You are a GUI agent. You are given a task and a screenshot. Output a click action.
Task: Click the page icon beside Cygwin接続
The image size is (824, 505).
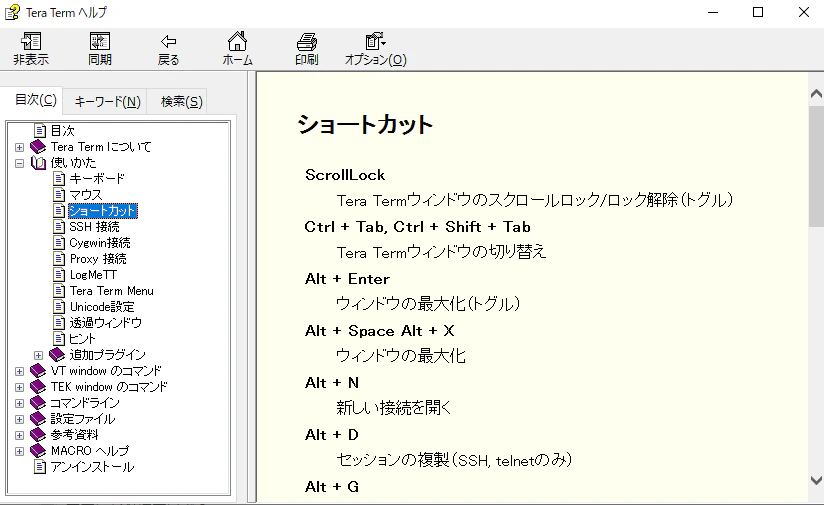(59, 243)
